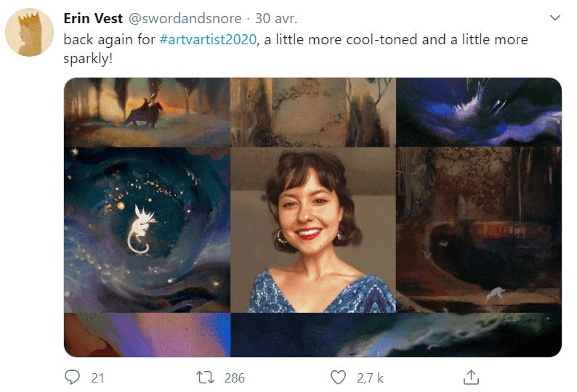Open the smiling woman portrait photo
The width and height of the screenshot is (577, 392).
[x=312, y=230]
